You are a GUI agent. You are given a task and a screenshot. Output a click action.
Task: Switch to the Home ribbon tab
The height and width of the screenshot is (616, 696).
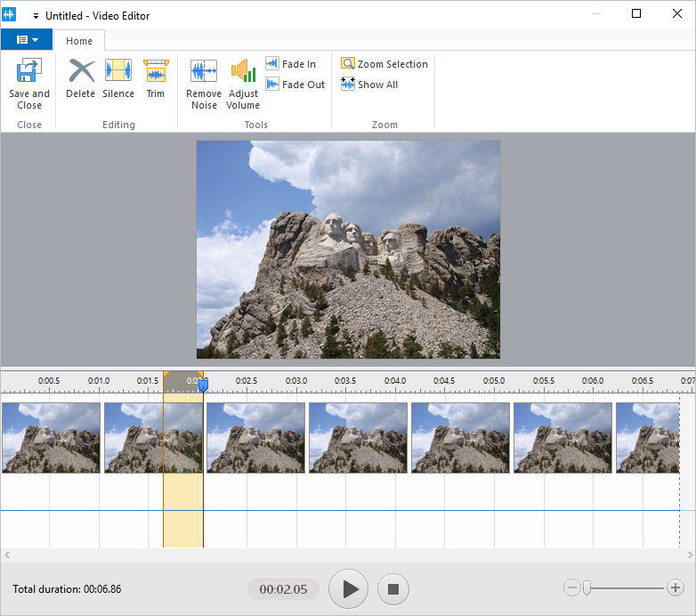[x=79, y=41]
